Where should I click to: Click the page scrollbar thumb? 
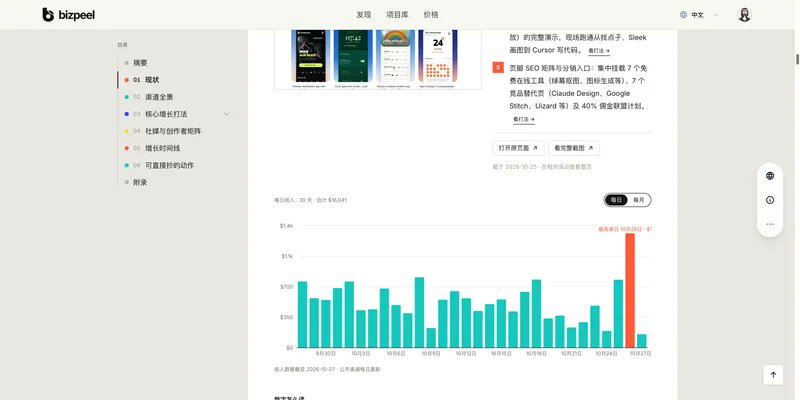(797, 59)
